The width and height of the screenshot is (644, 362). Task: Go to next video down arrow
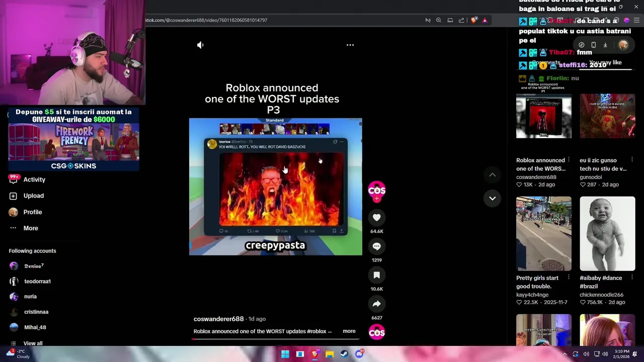point(493,198)
